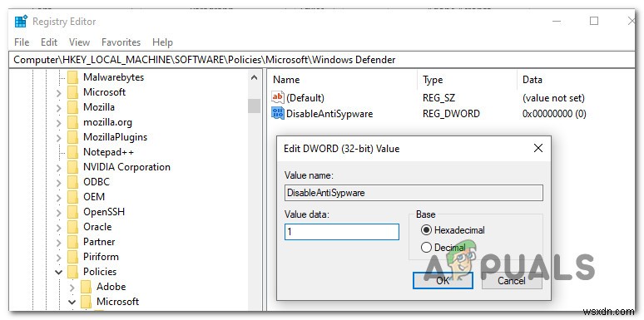Open the Help menu
The height and width of the screenshot is (320, 644).
coord(162,42)
